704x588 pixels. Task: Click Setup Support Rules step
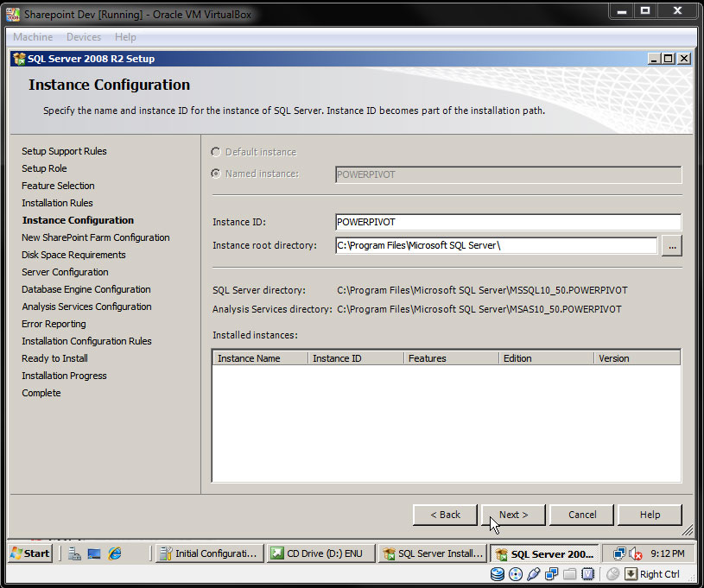64,151
